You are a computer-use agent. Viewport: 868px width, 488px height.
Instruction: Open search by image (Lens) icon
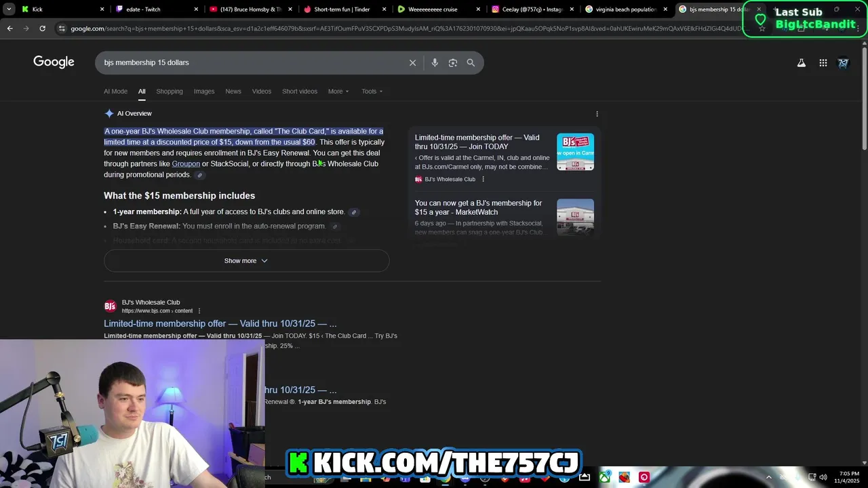[x=453, y=62]
